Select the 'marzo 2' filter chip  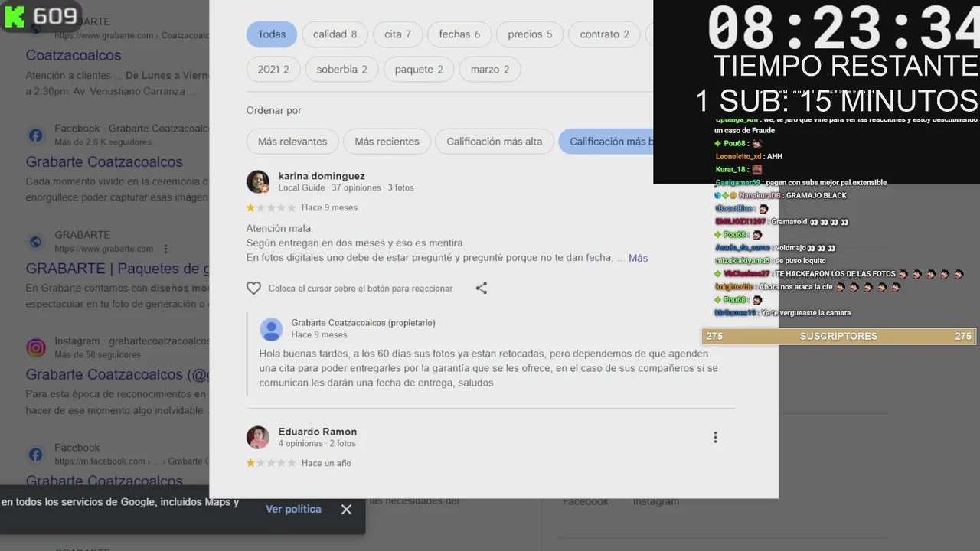tap(490, 70)
